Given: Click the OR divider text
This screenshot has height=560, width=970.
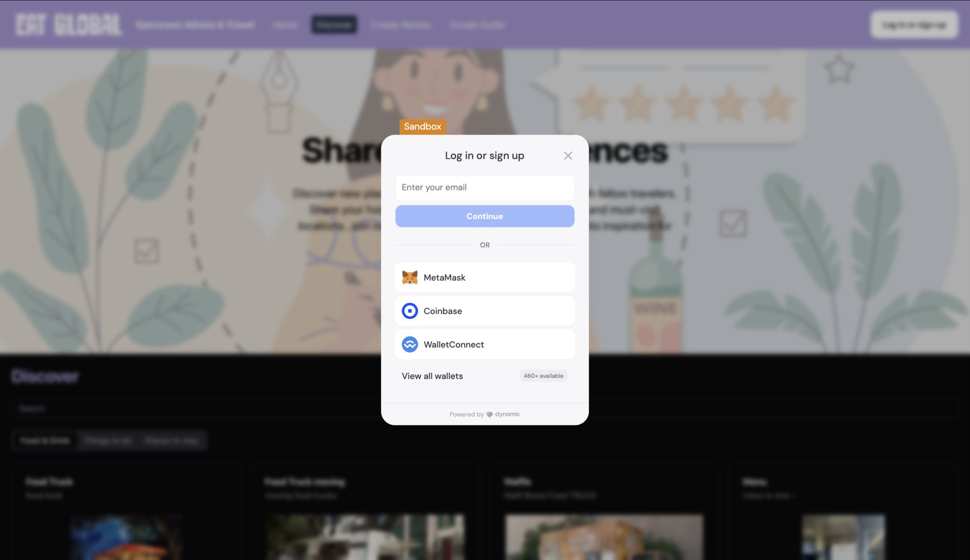Looking at the screenshot, I should click(485, 245).
